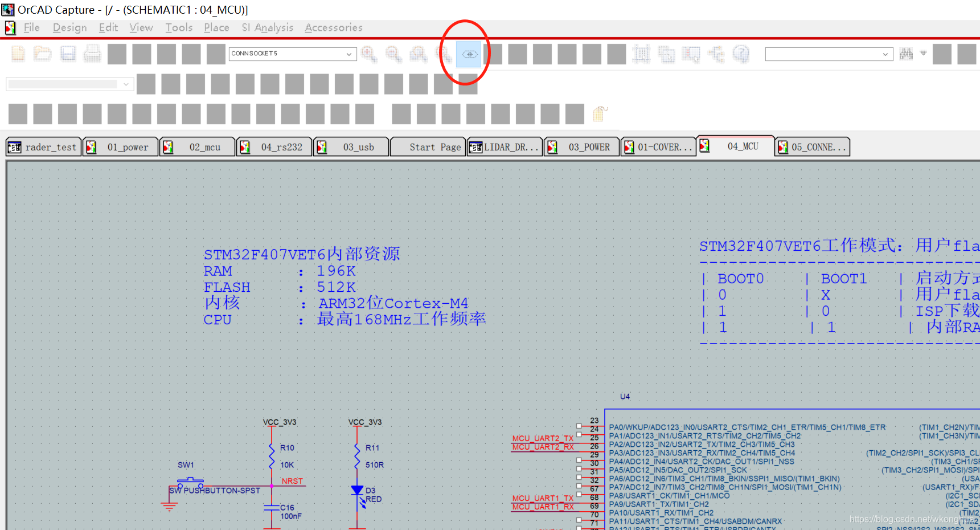Select the MCU_UART2_RX net label
Viewport: 980px width, 530px height.
point(543,447)
